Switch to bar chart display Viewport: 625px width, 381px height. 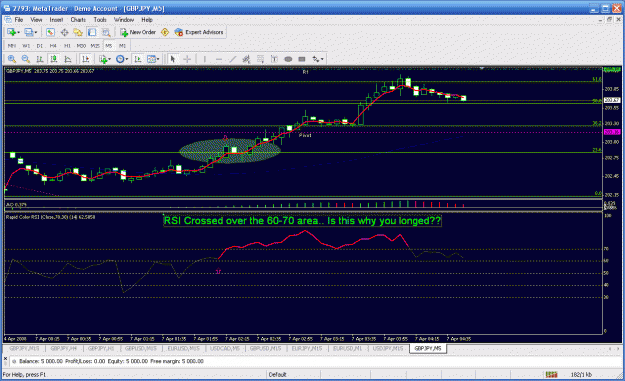click(40, 59)
